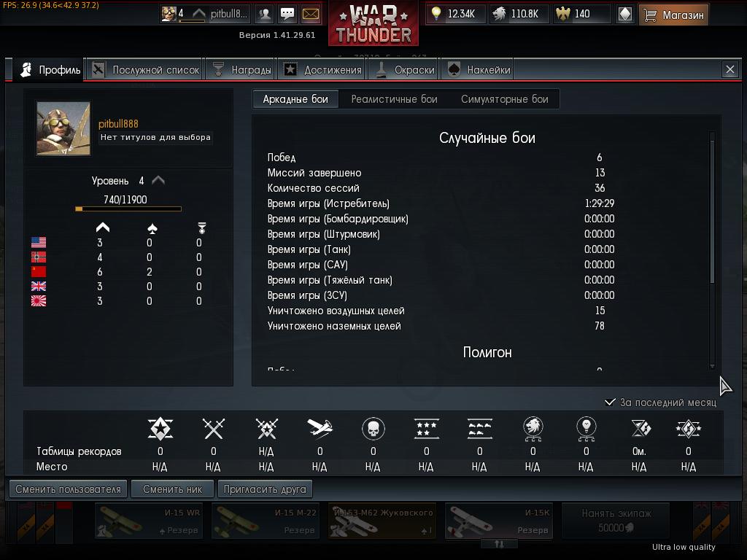Click the pitbull888 pilot avatar picture
The width and height of the screenshot is (747, 560).
click(x=63, y=128)
